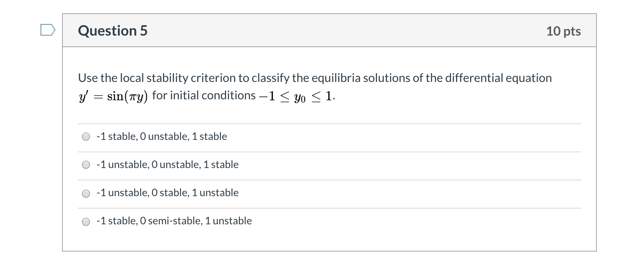Select radio button for '-1 unstable, 0 stable, 1 unstable'

(86, 193)
